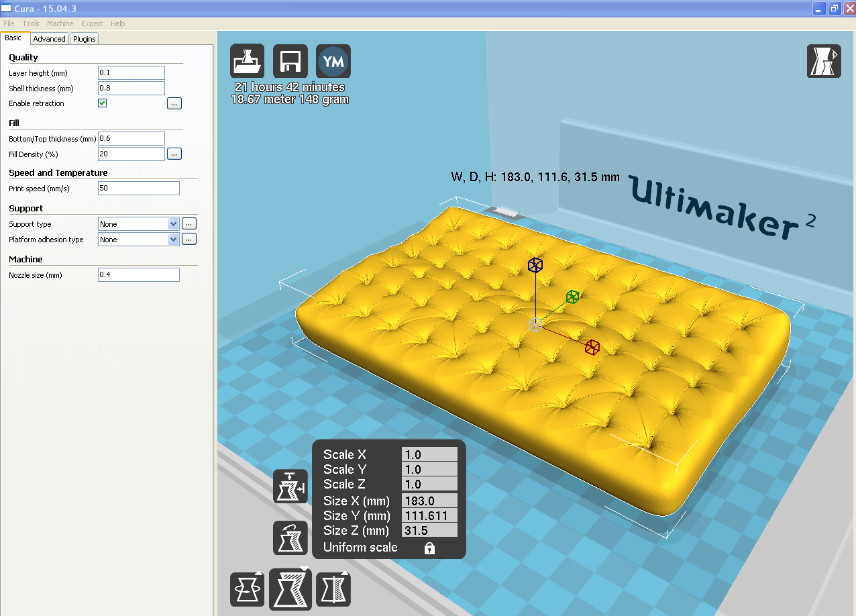The image size is (856, 616).
Task: Open the Machine menu
Action: (x=60, y=23)
